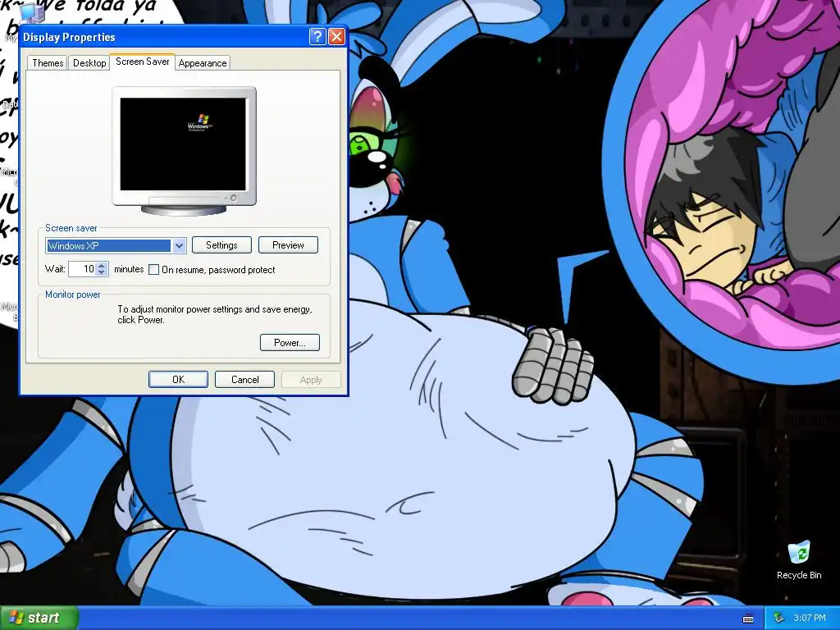
Task: Open the Appearance tab
Action: click(203, 62)
